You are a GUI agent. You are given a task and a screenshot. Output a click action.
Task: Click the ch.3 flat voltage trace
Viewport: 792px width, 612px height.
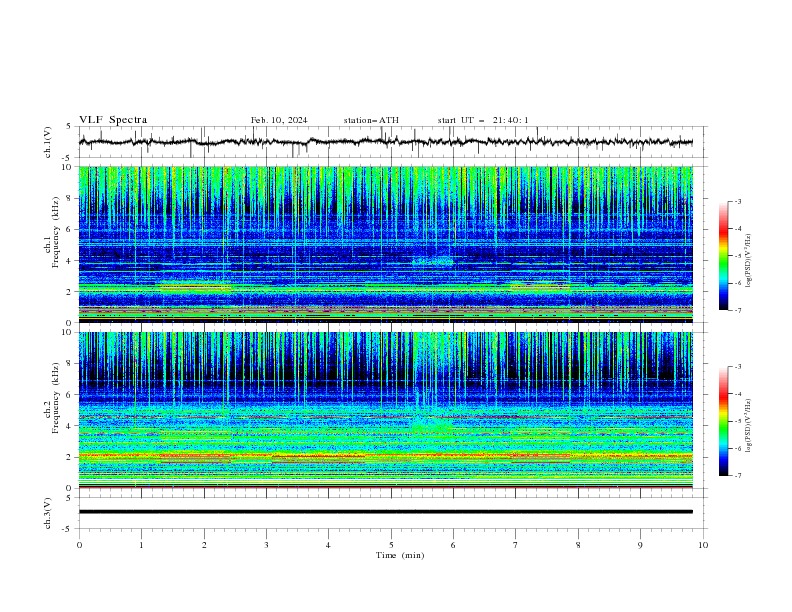tap(386, 512)
